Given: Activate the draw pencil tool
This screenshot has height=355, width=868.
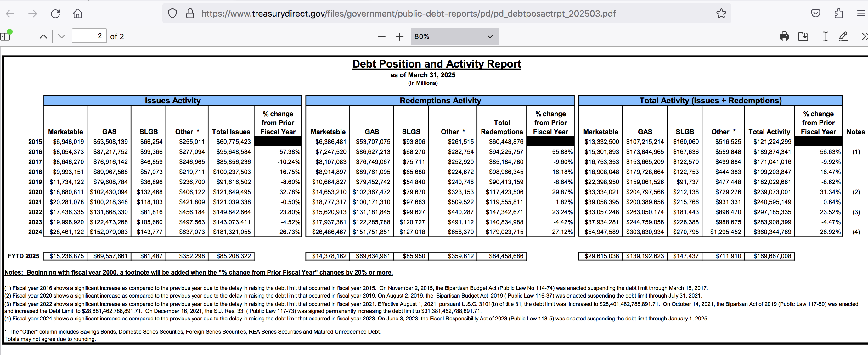Looking at the screenshot, I should point(843,36).
